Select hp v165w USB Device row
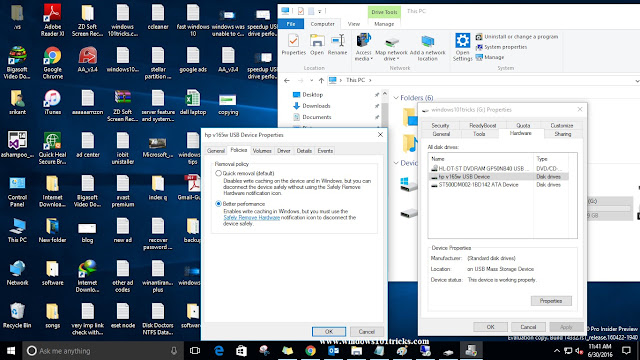640x360 pixels. (x=499, y=177)
